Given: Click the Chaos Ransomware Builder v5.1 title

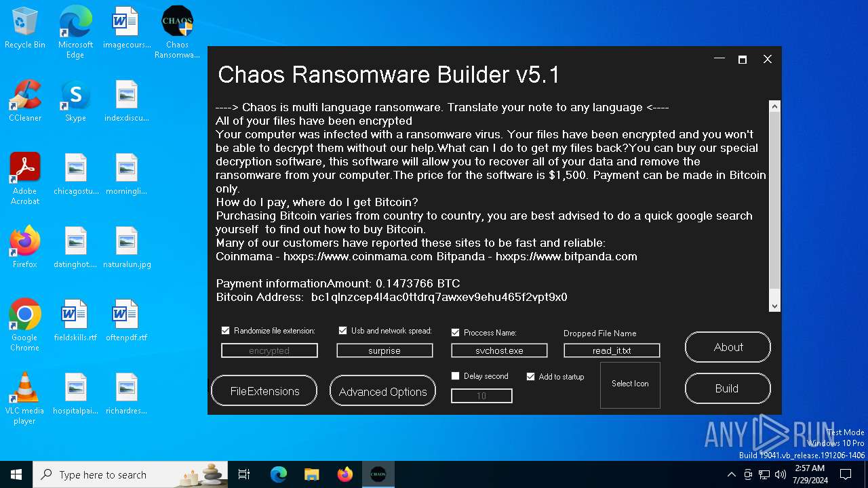Looking at the screenshot, I should point(389,75).
